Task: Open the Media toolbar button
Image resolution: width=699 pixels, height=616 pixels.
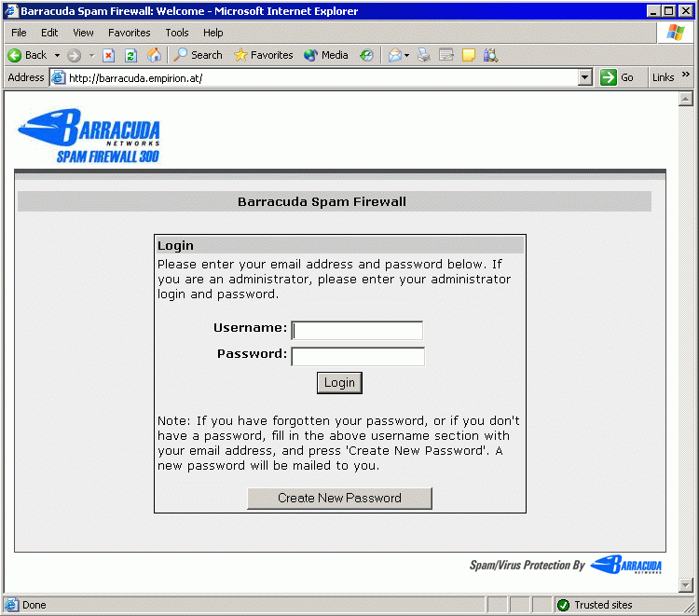Action: 325,55
